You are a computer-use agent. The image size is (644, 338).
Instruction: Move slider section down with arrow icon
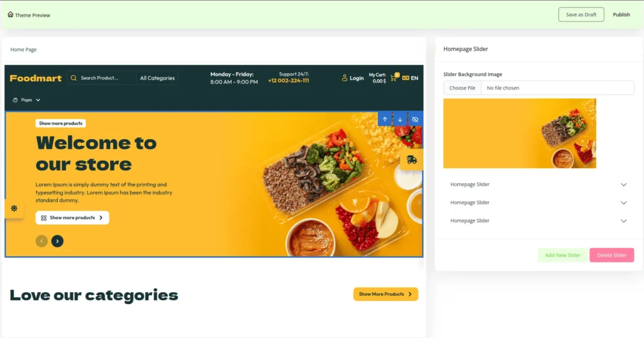399,119
